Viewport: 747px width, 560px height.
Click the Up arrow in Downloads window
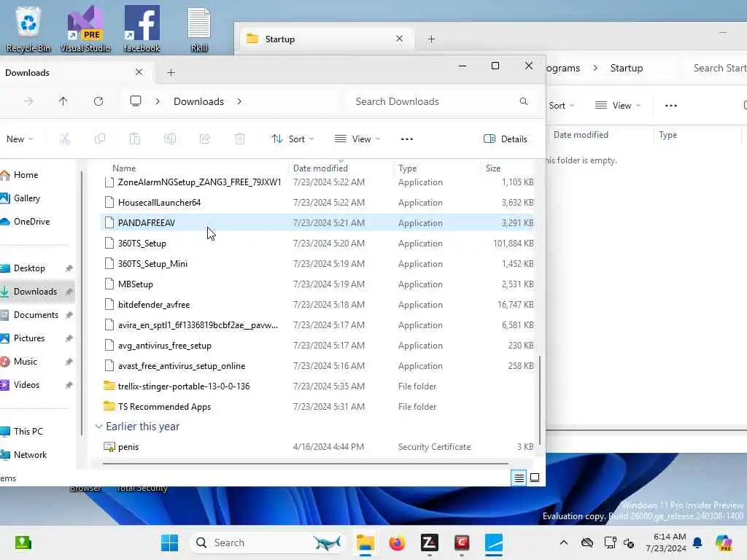[63, 101]
